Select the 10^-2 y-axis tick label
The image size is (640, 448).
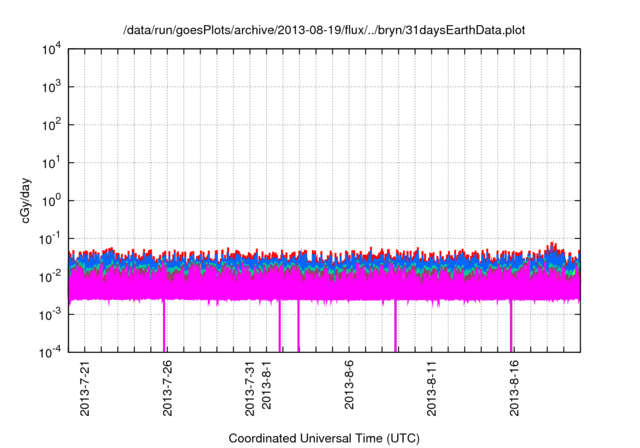49,277
